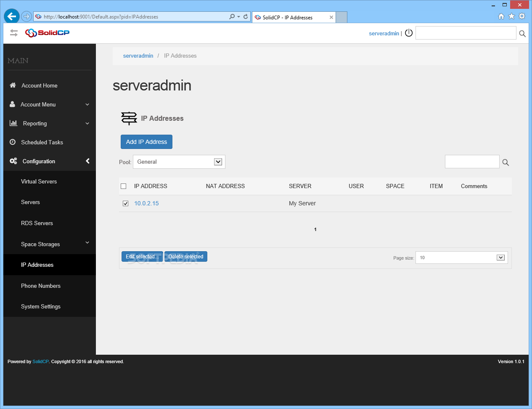Click the My Server table cell
The width and height of the screenshot is (532, 409).
tap(302, 203)
